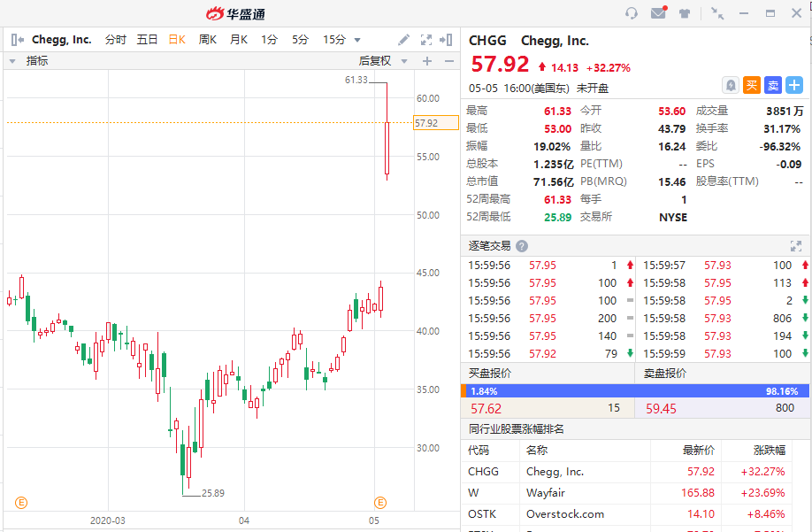812x532 pixels.
Task: Open customer service headset icon
Action: coord(631,13)
